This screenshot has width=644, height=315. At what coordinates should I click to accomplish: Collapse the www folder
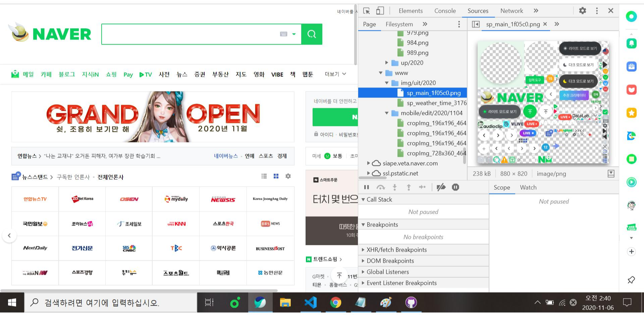(380, 73)
